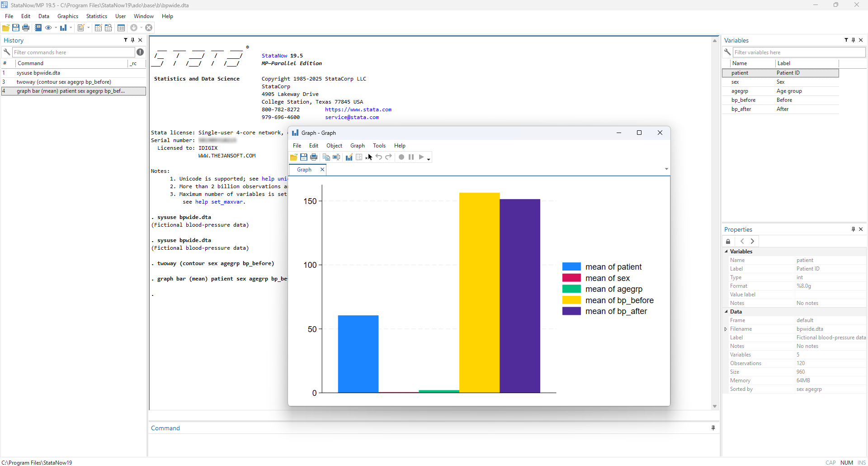Screen dimensions: 868x466
Task: Toggle the Properties panel pin icon
Action: click(x=854, y=229)
